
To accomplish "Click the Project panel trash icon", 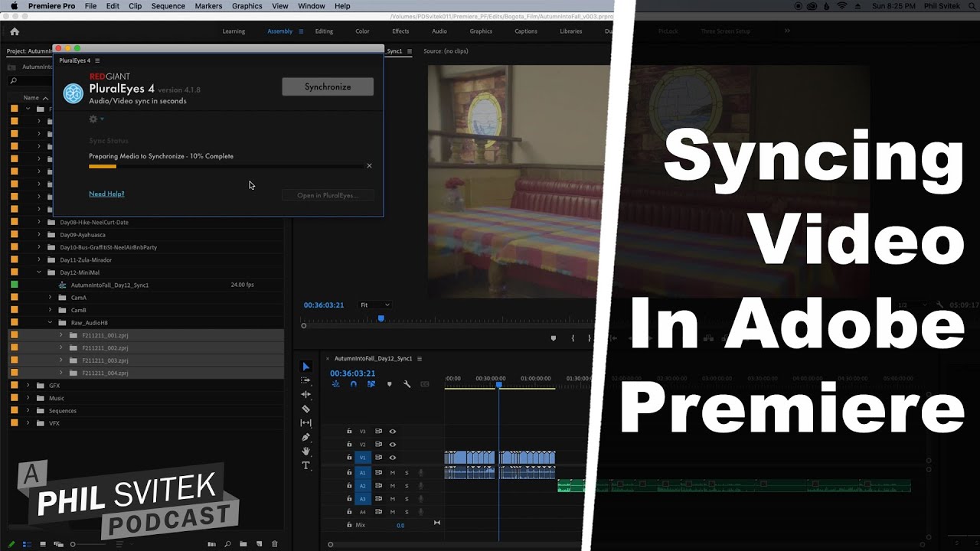I will 275,544.
